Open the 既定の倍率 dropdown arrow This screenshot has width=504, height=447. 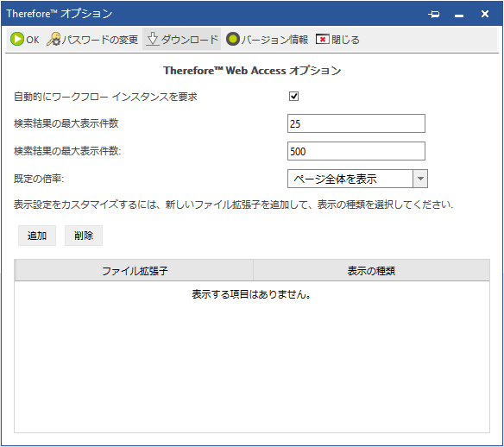click(x=420, y=179)
